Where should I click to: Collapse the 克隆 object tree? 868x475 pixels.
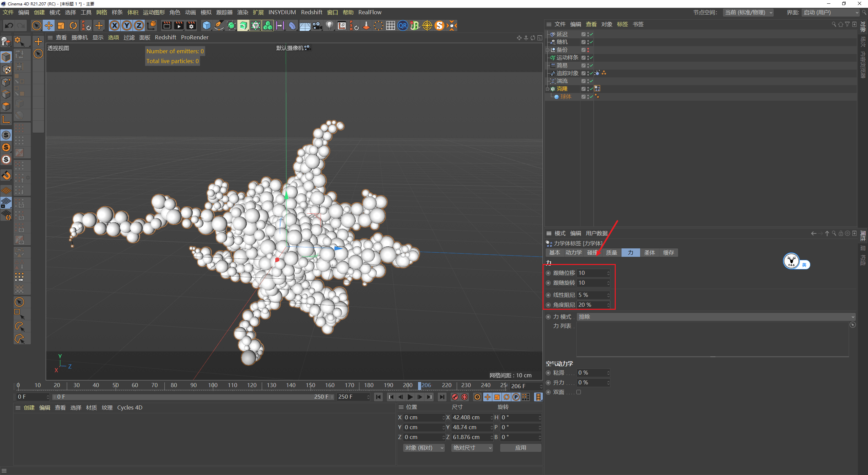point(547,89)
